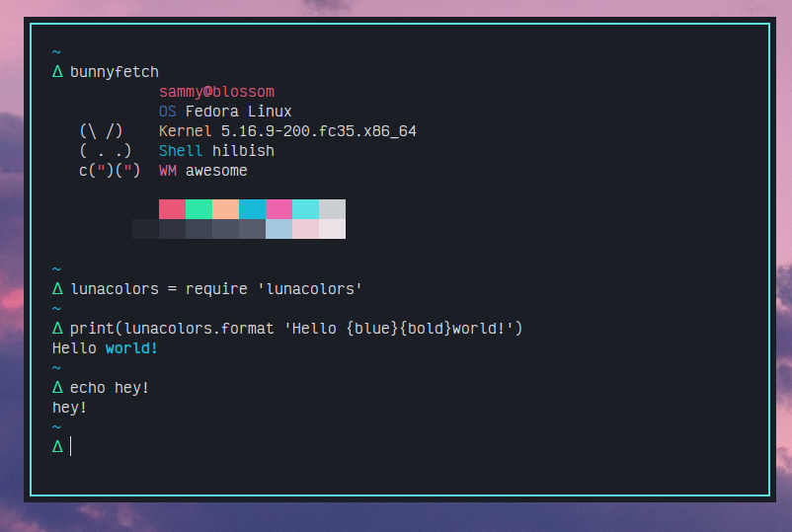This screenshot has width=792, height=532.
Task: Click the hey! output line
Action: point(70,408)
